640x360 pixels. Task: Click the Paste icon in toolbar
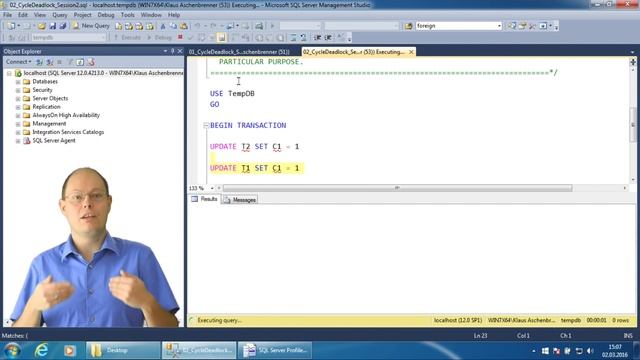(x=184, y=26)
